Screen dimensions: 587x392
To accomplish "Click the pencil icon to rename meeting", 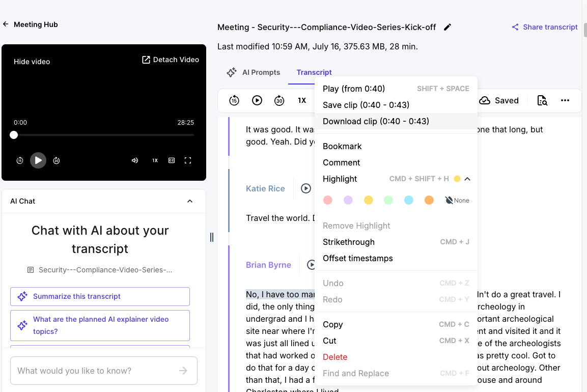I will (448, 27).
